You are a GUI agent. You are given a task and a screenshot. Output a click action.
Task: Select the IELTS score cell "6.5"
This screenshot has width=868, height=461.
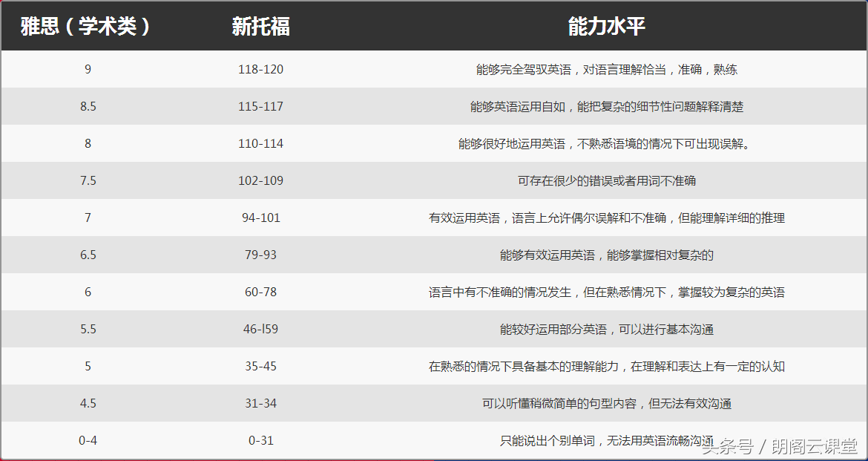88,255
